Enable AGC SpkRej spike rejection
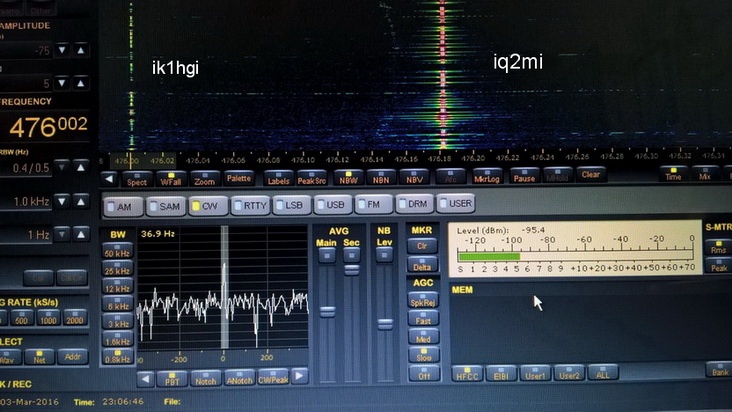 423,300
